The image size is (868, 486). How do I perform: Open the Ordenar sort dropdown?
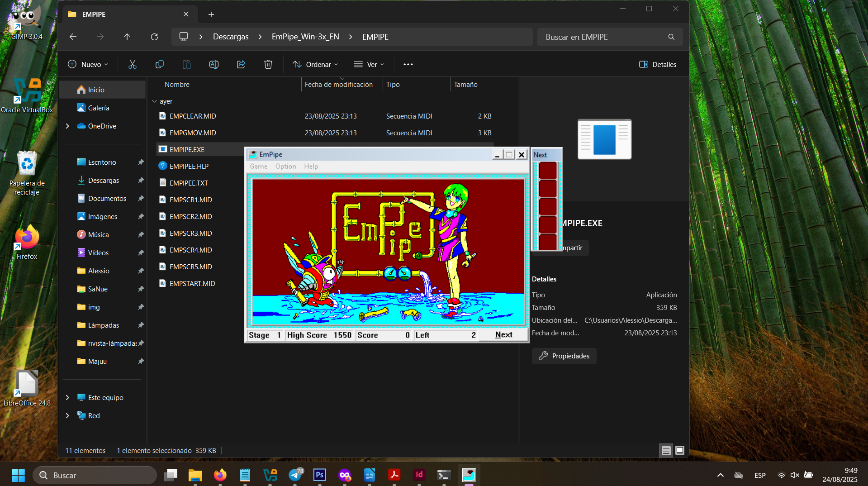pos(315,64)
